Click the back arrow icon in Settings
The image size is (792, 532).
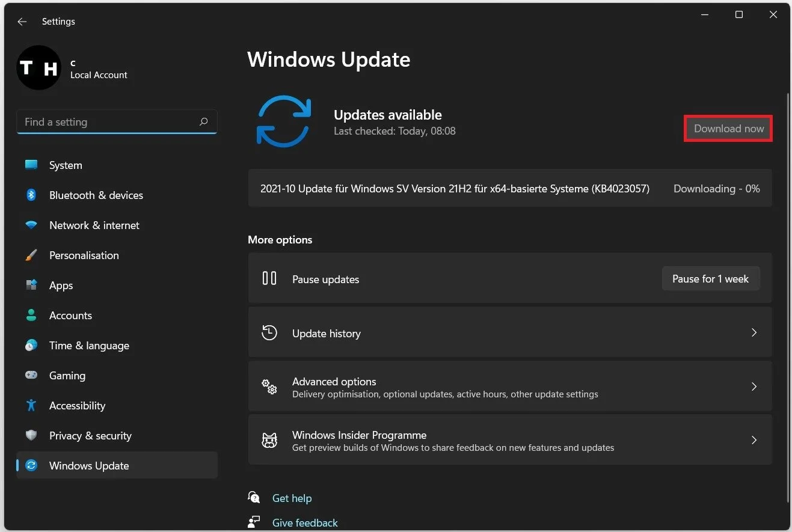coord(22,22)
